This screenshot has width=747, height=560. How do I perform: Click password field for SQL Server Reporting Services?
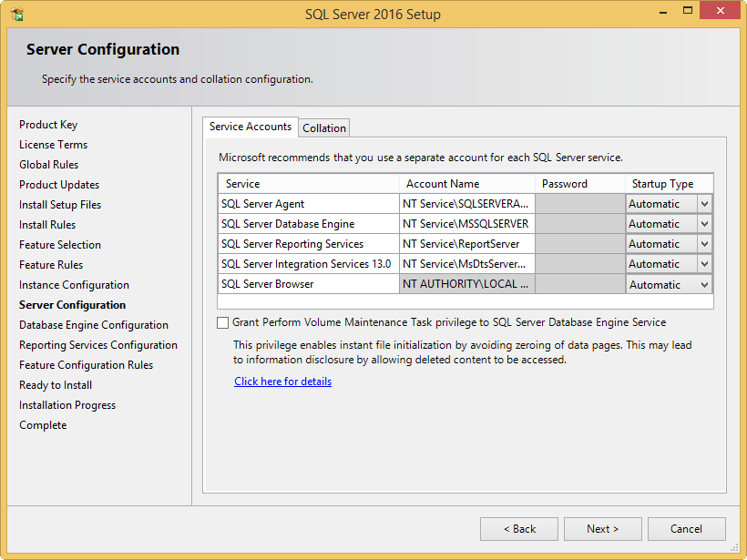580,244
